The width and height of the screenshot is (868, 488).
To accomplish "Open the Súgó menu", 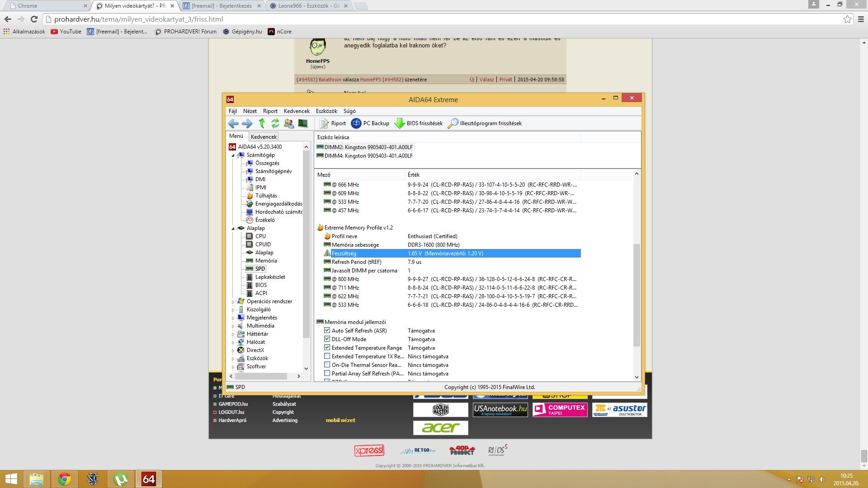I will point(349,111).
